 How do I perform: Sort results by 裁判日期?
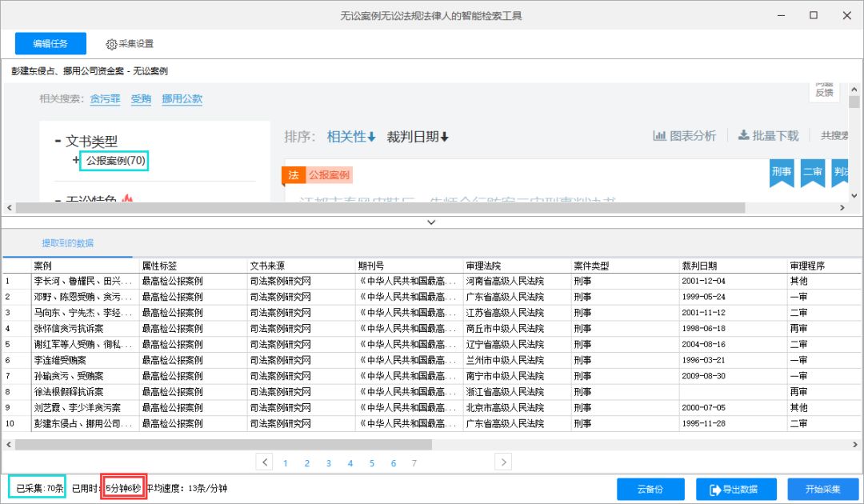pyautogui.click(x=418, y=137)
